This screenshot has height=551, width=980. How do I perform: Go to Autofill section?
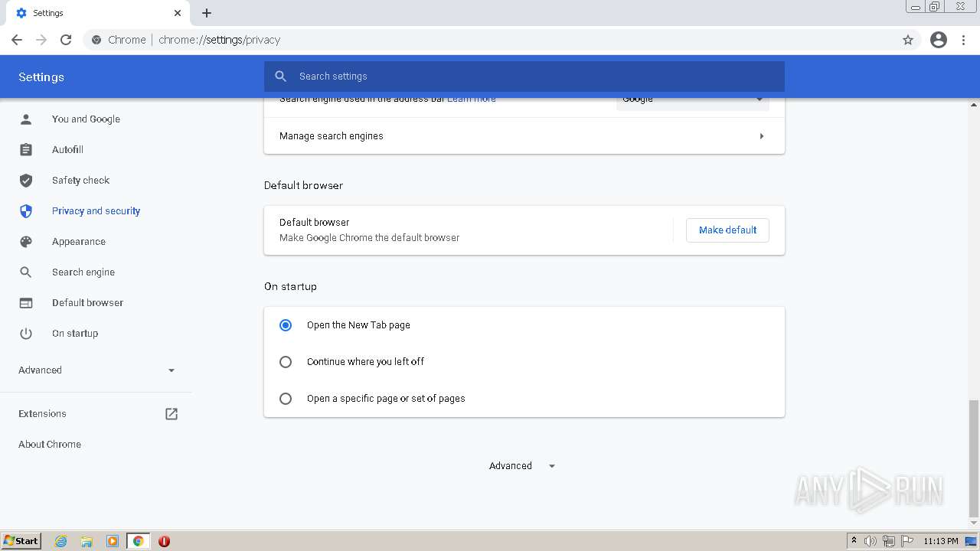coord(67,150)
